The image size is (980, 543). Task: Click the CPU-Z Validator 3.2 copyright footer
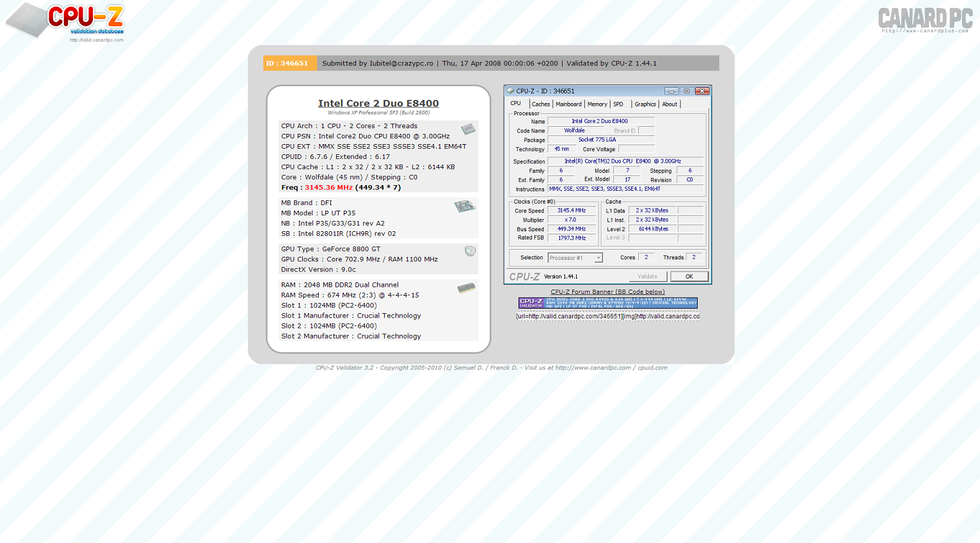[x=491, y=368]
